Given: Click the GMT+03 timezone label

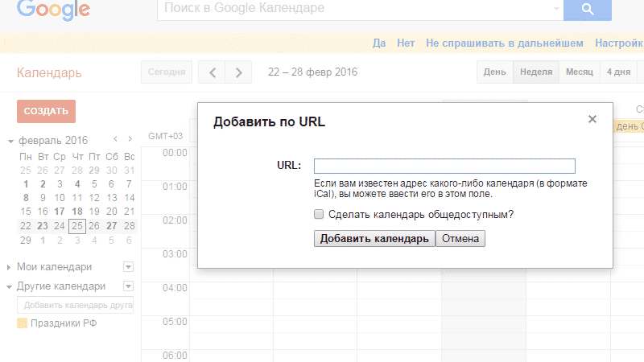Looking at the screenshot, I should point(165,136).
